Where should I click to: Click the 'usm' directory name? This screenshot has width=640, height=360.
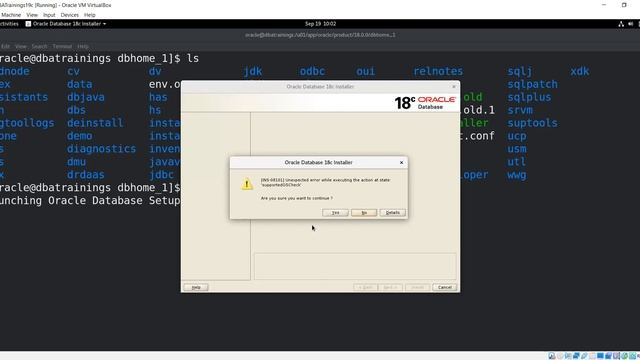pyautogui.click(x=517, y=149)
